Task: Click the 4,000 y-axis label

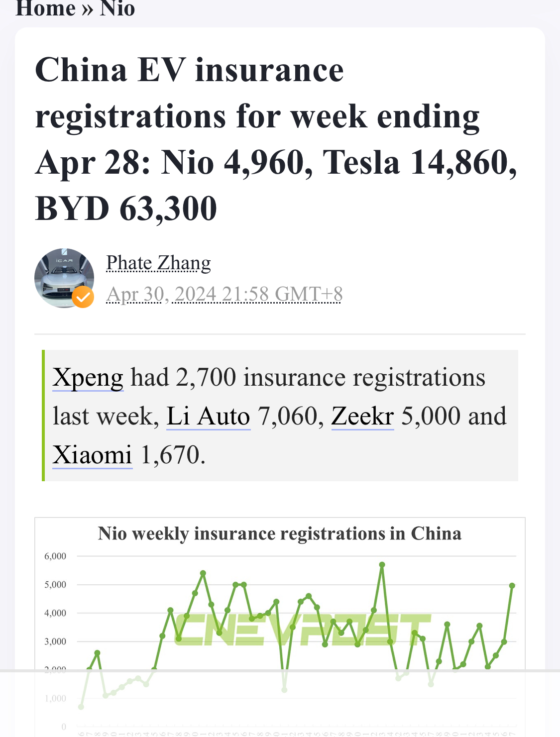Action: [x=55, y=613]
